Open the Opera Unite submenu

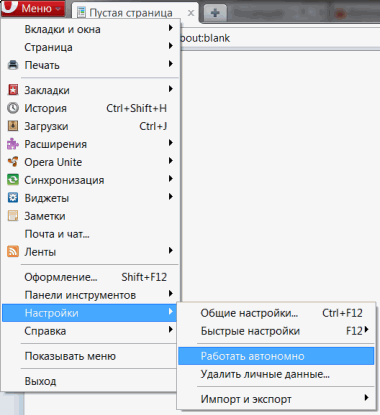click(91, 162)
